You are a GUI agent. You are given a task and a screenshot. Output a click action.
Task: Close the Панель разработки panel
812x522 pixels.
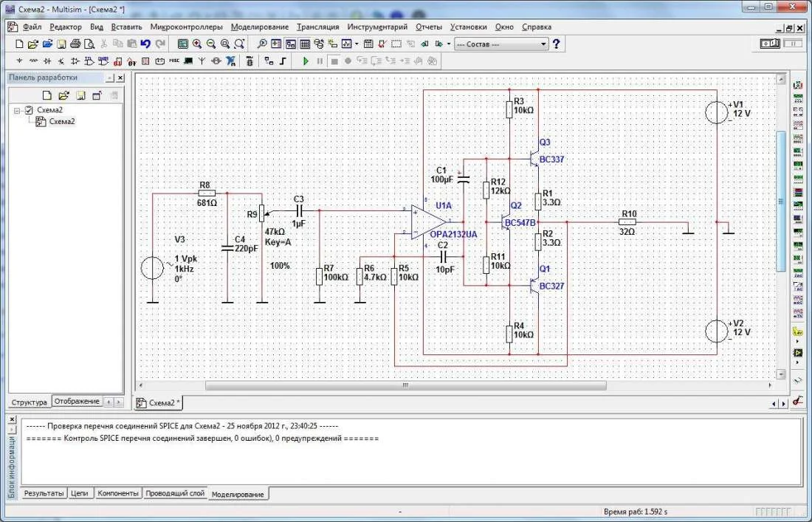click(x=120, y=78)
